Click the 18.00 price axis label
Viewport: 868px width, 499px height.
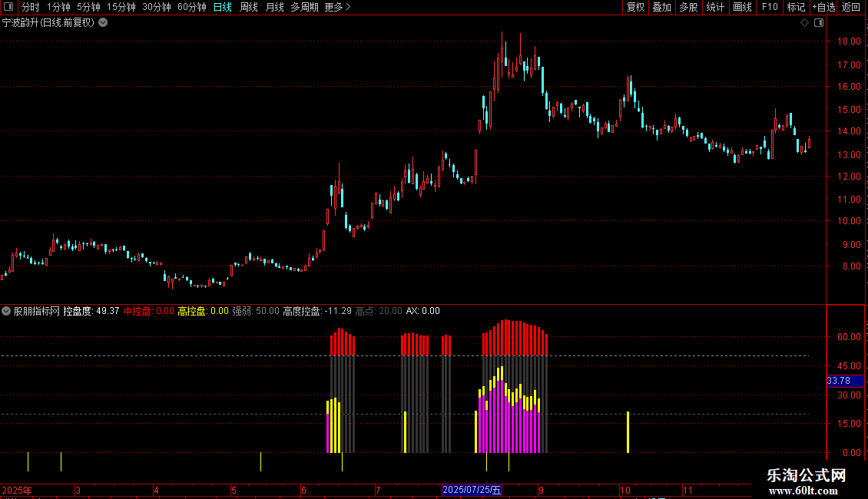tap(849, 41)
